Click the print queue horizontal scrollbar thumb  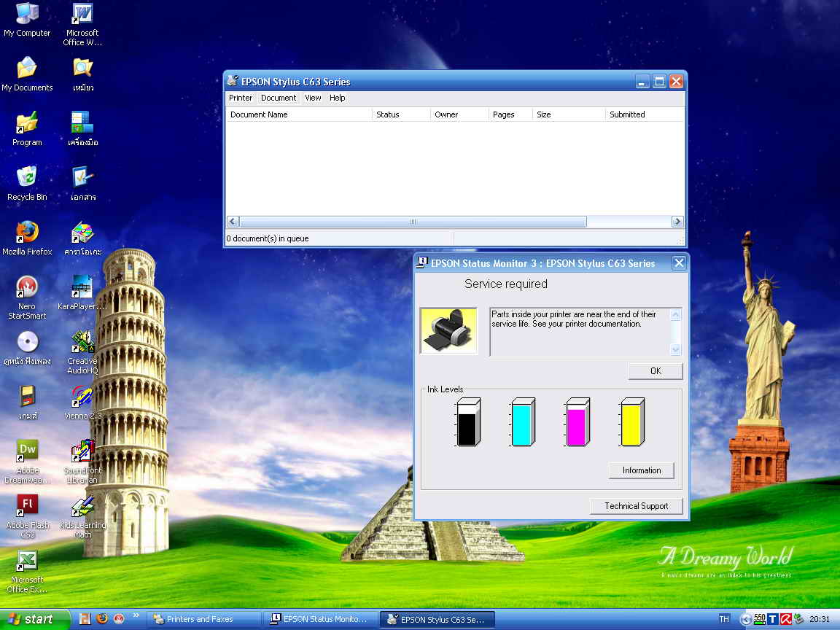pos(413,221)
